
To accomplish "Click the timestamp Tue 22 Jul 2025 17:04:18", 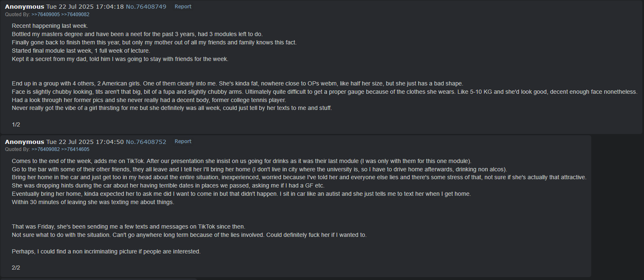I will coord(85,7).
